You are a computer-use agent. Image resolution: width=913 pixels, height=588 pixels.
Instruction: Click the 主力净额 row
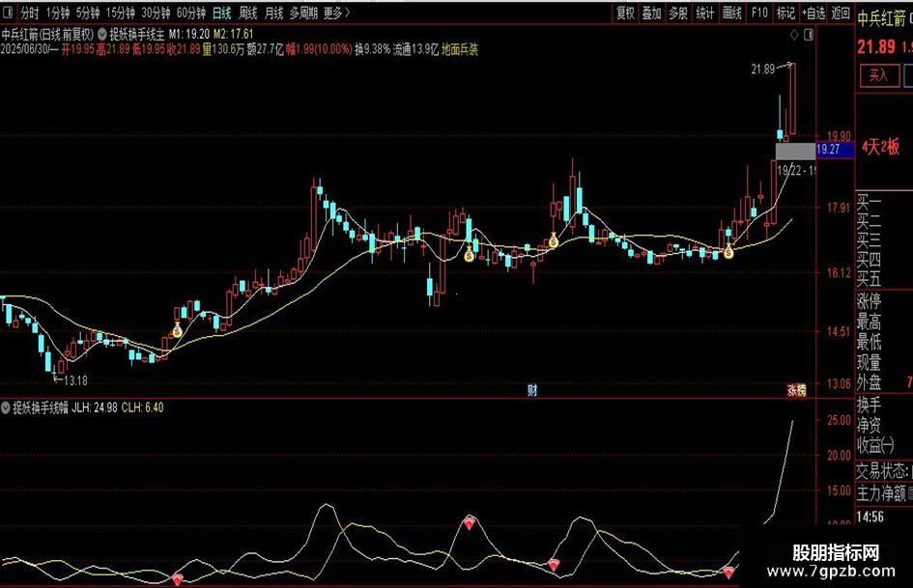pyautogui.click(x=884, y=493)
